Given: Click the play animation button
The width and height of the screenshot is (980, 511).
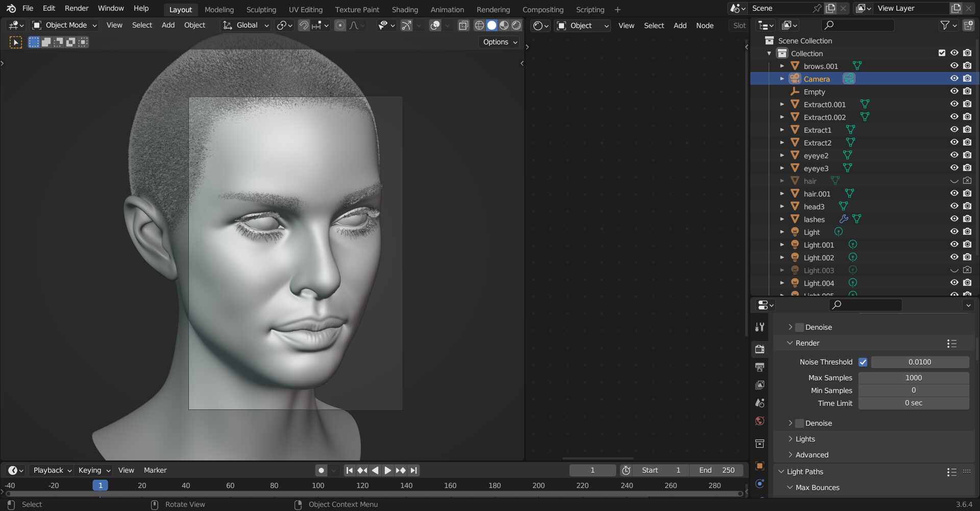Looking at the screenshot, I should (x=388, y=470).
